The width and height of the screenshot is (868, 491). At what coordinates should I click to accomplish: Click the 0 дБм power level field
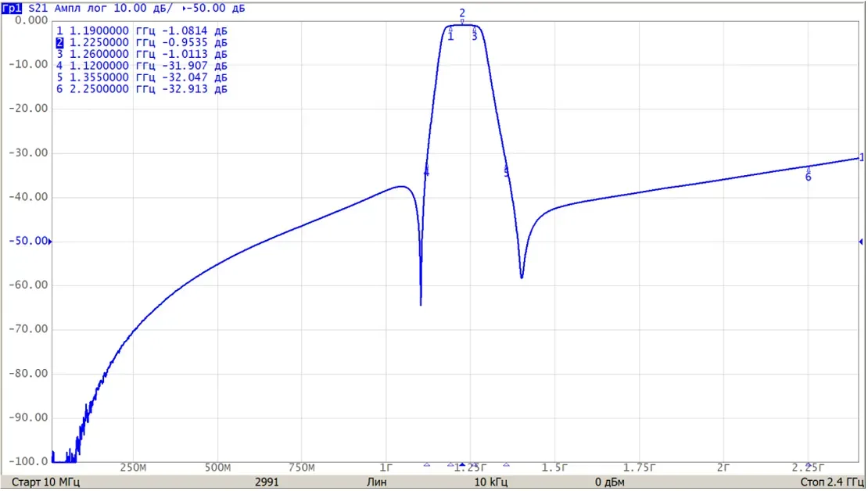pos(610,482)
